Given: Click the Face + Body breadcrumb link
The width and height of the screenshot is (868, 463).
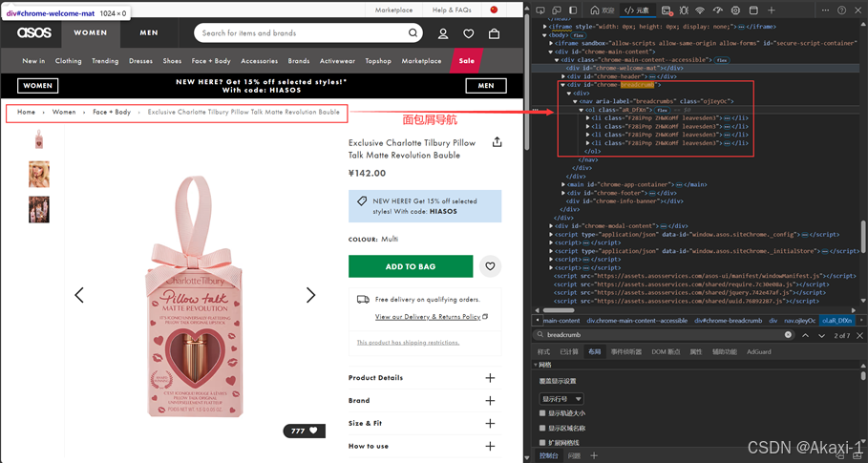Looking at the screenshot, I should [x=112, y=112].
